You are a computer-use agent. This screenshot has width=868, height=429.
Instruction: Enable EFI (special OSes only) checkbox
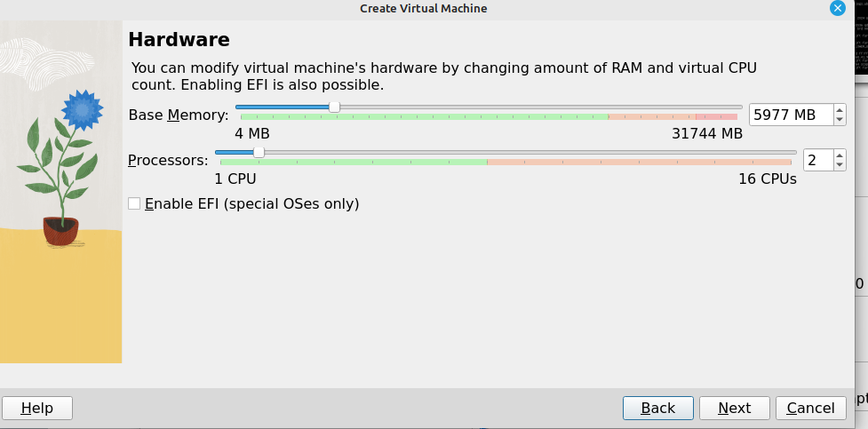click(134, 203)
